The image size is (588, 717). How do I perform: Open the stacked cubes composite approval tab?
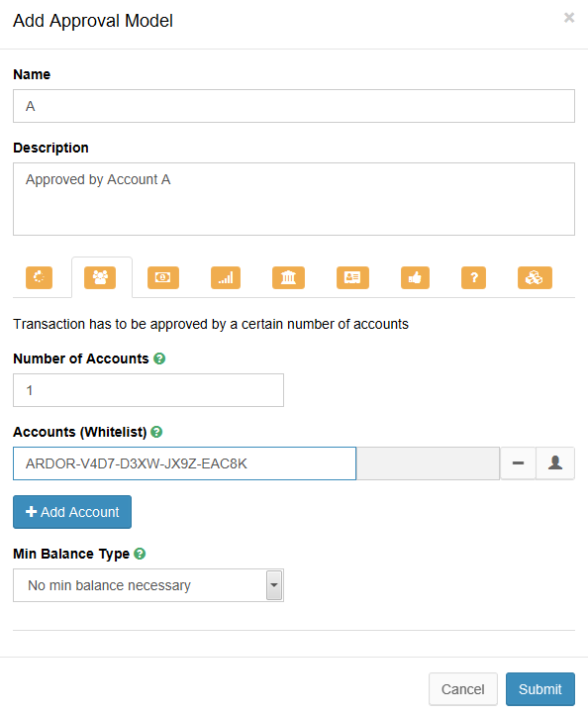pos(535,277)
